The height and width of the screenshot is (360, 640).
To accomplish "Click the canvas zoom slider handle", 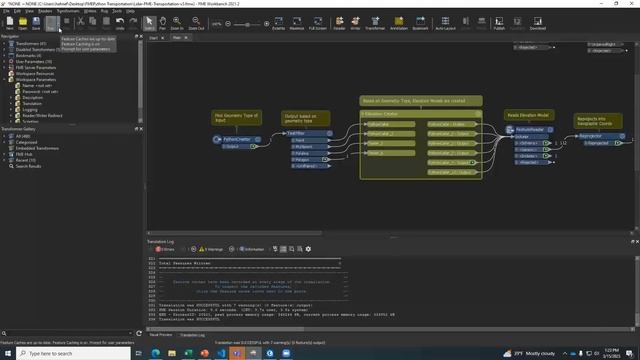I will (x=247, y=24).
